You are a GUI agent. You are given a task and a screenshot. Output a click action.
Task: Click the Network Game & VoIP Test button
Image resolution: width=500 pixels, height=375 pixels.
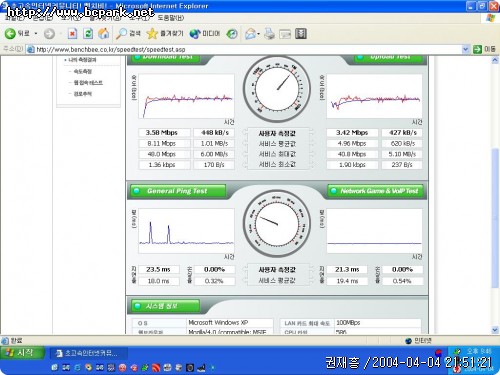[x=375, y=191]
